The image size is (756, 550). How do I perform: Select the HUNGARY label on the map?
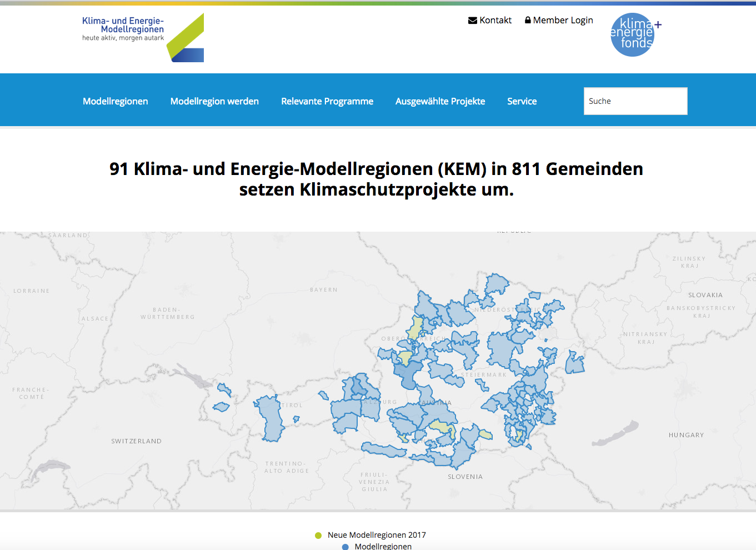(687, 435)
